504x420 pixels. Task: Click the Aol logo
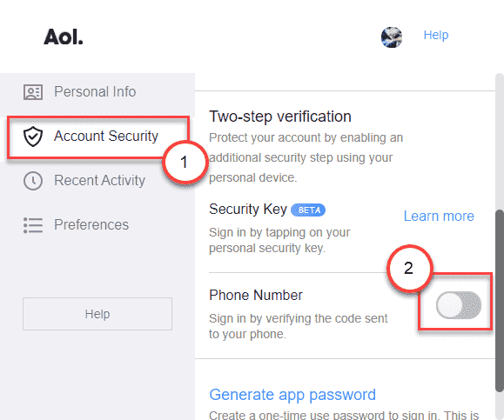[x=64, y=37]
